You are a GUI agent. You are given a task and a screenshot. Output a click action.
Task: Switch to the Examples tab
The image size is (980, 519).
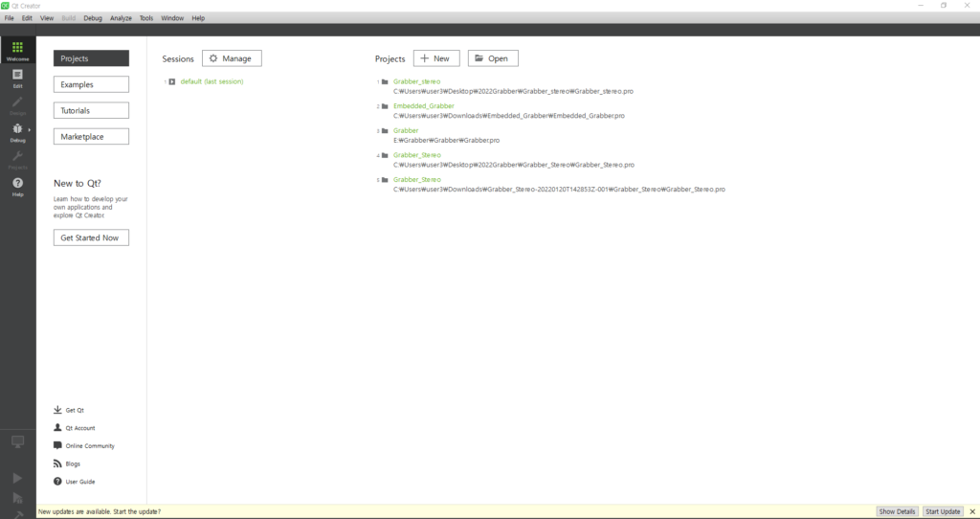coord(91,84)
